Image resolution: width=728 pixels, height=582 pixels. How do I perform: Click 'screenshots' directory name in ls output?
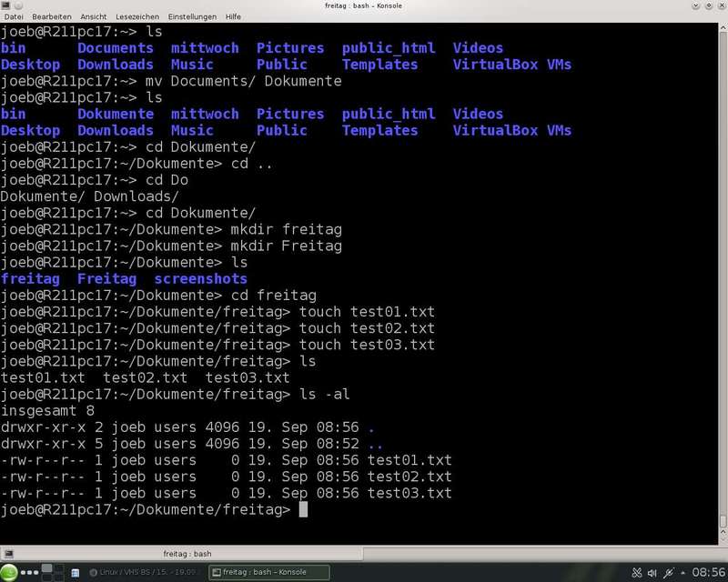200,278
